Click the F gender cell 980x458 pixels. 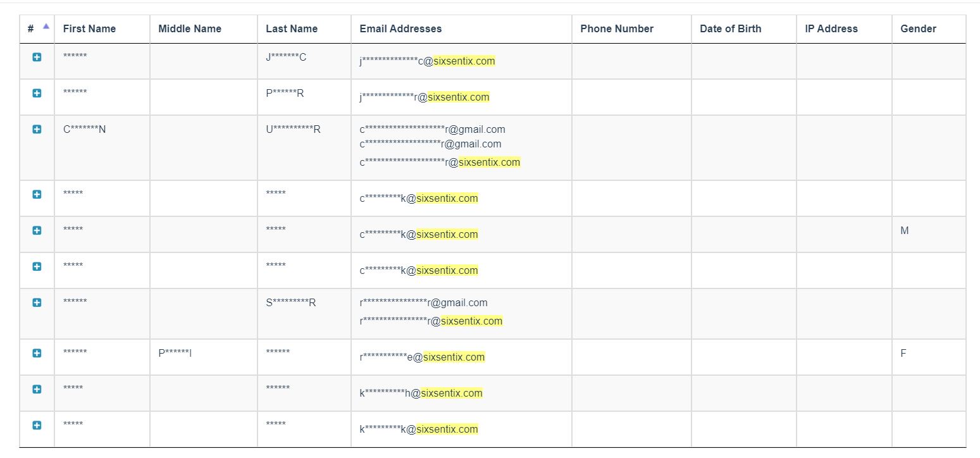903,353
